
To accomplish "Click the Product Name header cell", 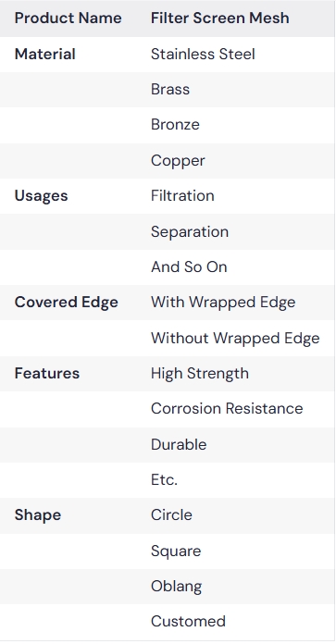I will tap(68, 19).
